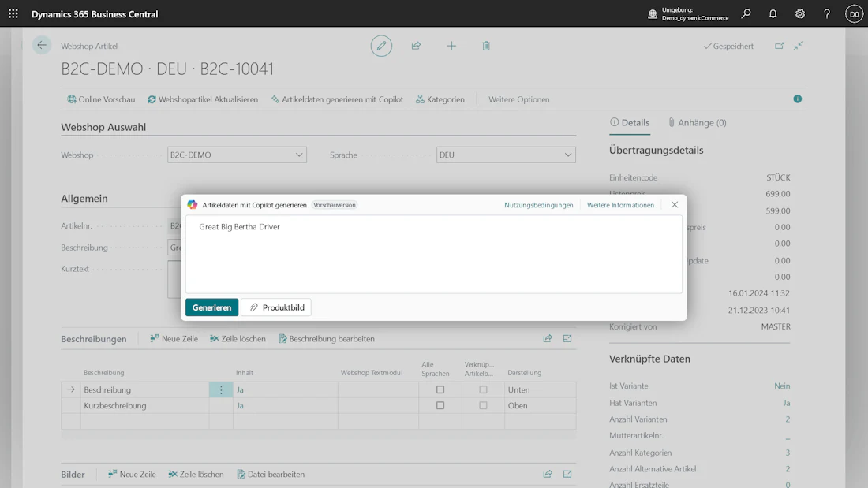
Task: Toggle Alle Sprachen for Kurzbeschreibung row
Action: click(x=440, y=405)
